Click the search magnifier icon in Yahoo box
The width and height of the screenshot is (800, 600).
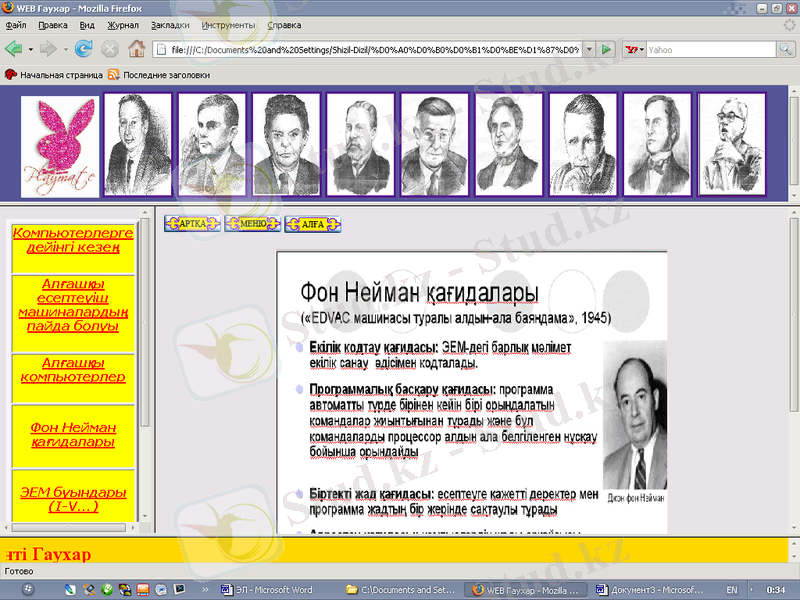(x=787, y=48)
